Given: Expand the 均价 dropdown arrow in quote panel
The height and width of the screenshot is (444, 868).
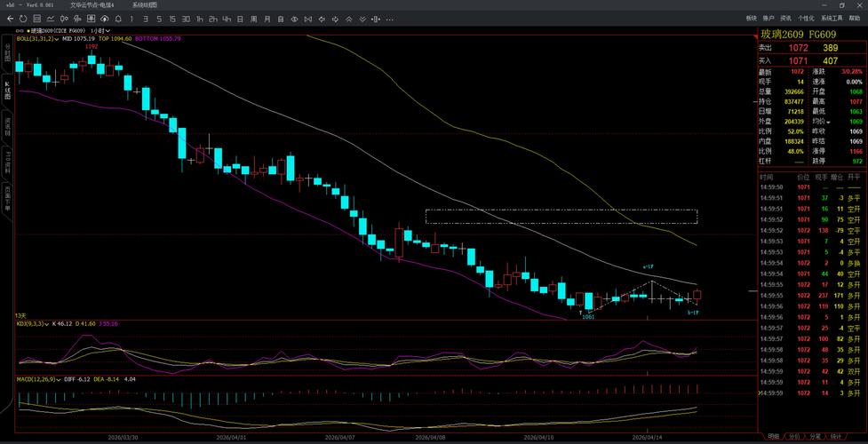Looking at the screenshot, I should pos(829,122).
